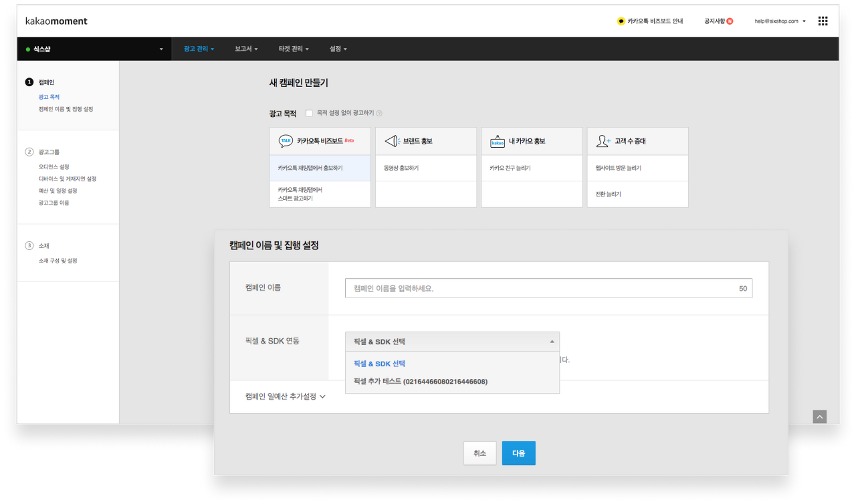Viewport: 856px width, 504px height.
Task: Open the Kakao apps grid icon
Action: coord(823,21)
